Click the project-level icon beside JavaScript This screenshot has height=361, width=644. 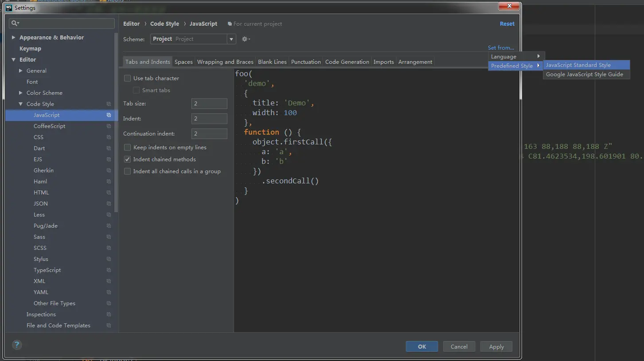click(x=109, y=115)
